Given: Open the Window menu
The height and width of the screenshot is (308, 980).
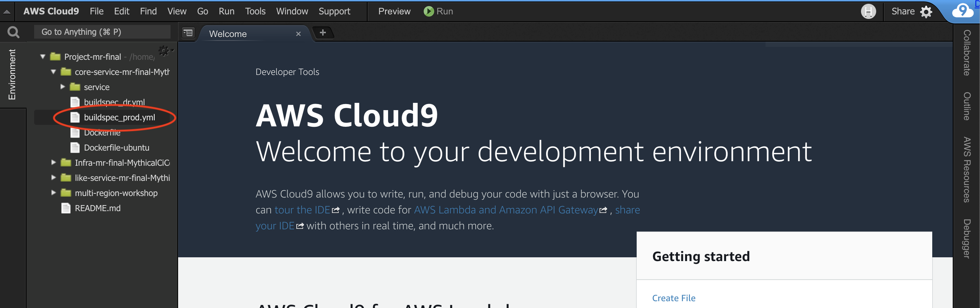Looking at the screenshot, I should click(292, 11).
